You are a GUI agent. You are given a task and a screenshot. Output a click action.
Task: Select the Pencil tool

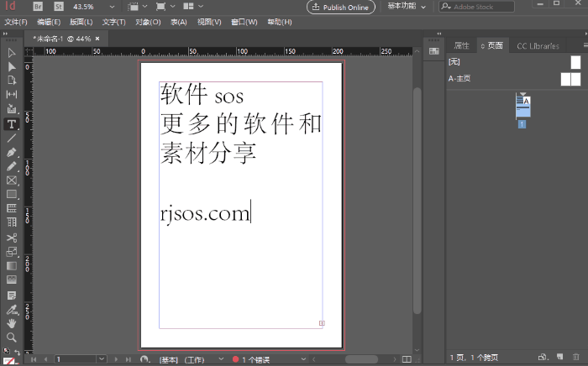point(12,166)
